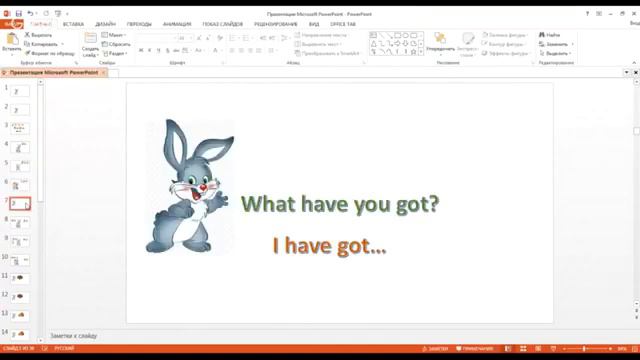The image size is (640, 360).
Task: Toggle Italic (К) formatting
Action: [149, 50]
